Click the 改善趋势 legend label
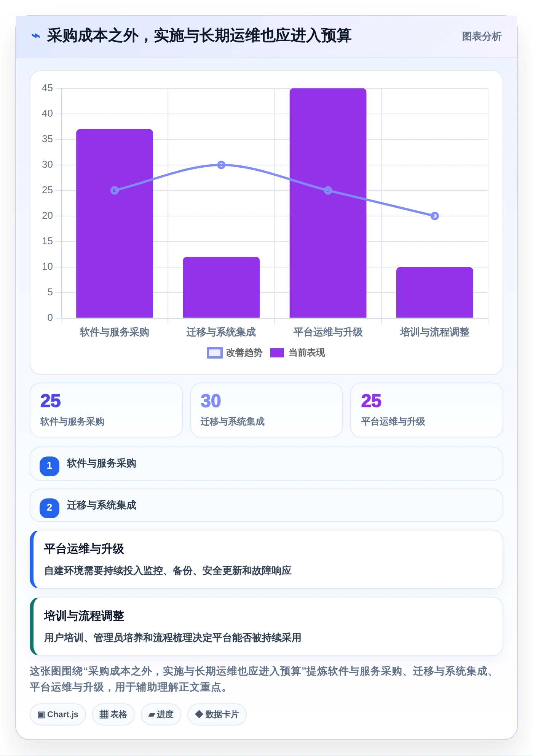 click(244, 353)
